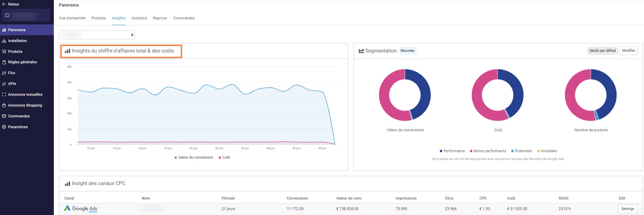
Task: Click the Coût donut chart
Action: pyautogui.click(x=498, y=95)
